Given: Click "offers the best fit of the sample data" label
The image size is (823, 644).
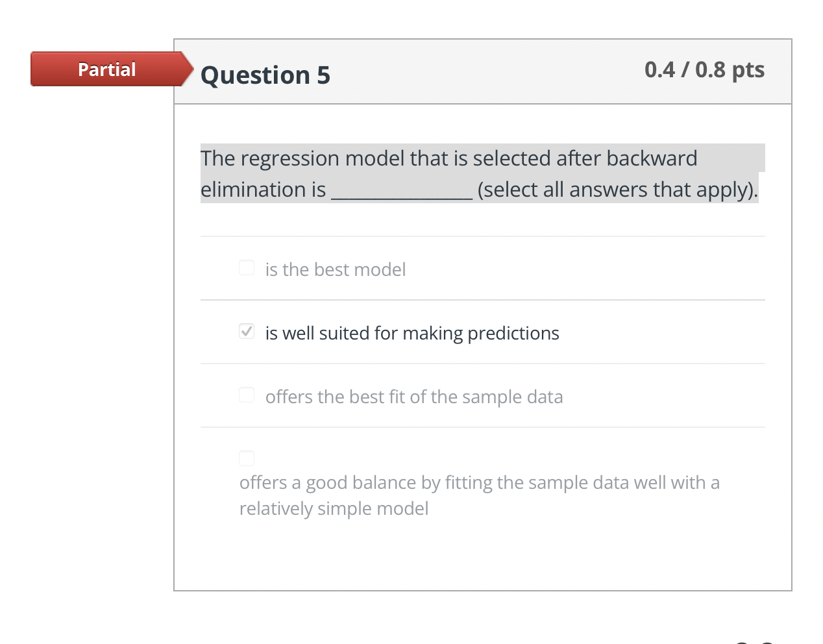Looking at the screenshot, I should 413,397.
